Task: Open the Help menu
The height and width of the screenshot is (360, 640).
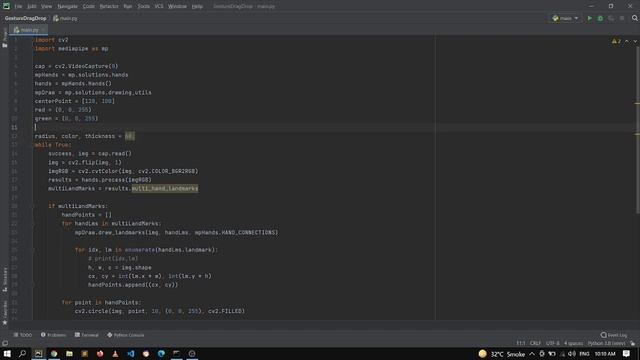Action: coord(197,6)
